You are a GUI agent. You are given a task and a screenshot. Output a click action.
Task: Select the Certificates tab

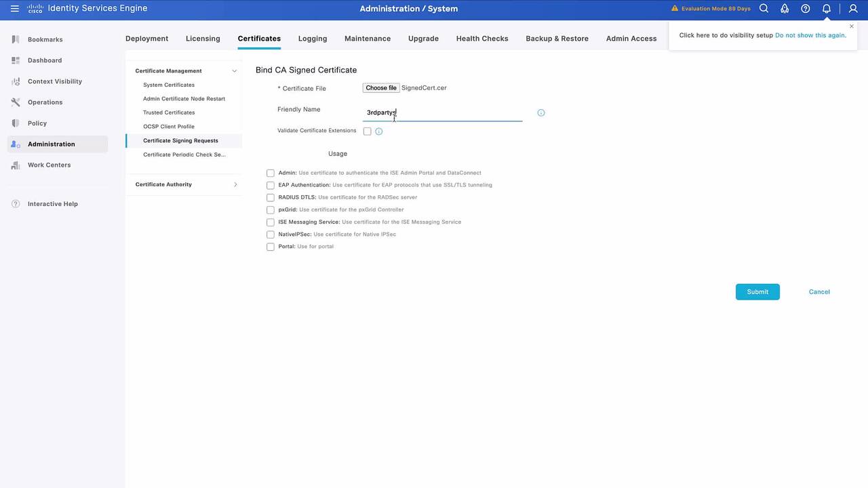[259, 39]
